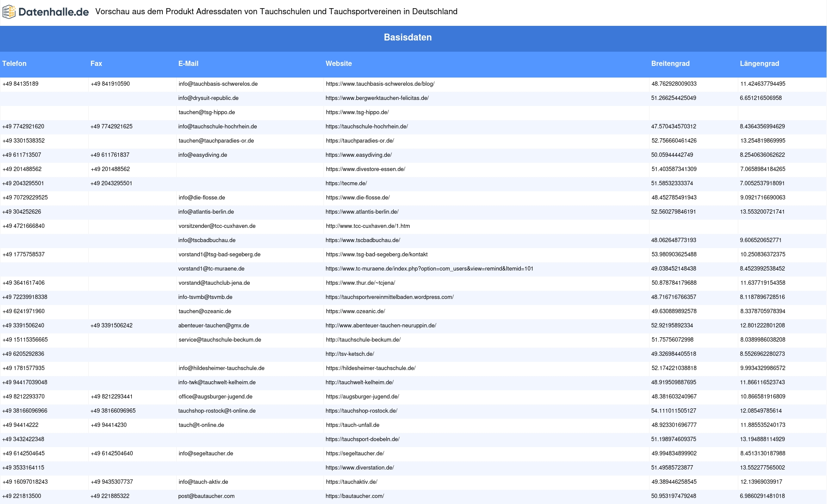Click fax number +49 841910590
Image resolution: width=827 pixels, height=504 pixels.
pyautogui.click(x=110, y=84)
